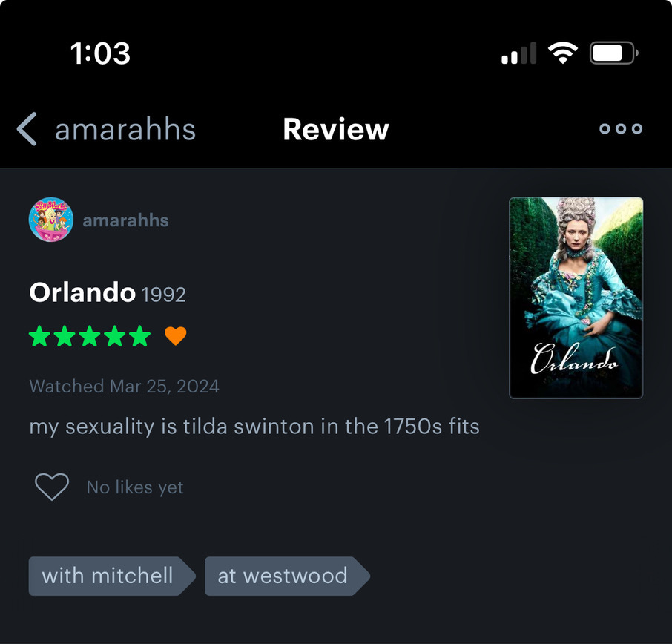The image size is (672, 644).
Task: Select the first green rating star
Action: point(40,335)
